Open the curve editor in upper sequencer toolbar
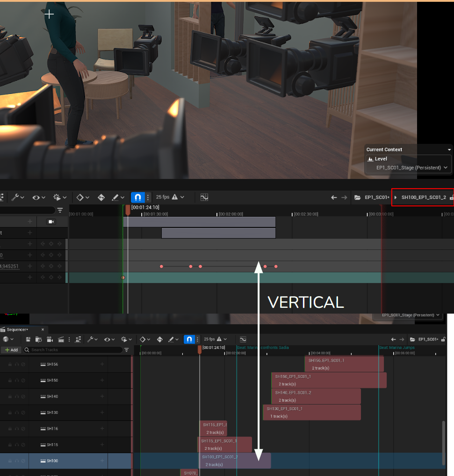The image size is (454, 476). [x=204, y=198]
